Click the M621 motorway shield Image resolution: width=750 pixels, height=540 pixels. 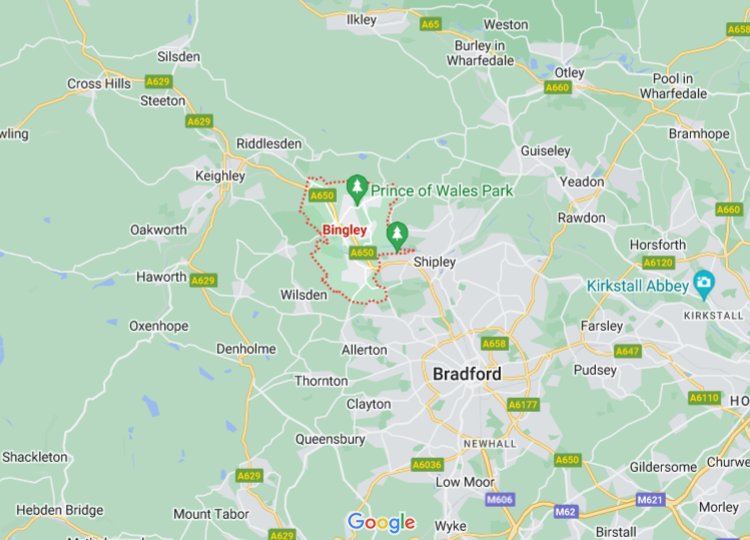point(651,500)
